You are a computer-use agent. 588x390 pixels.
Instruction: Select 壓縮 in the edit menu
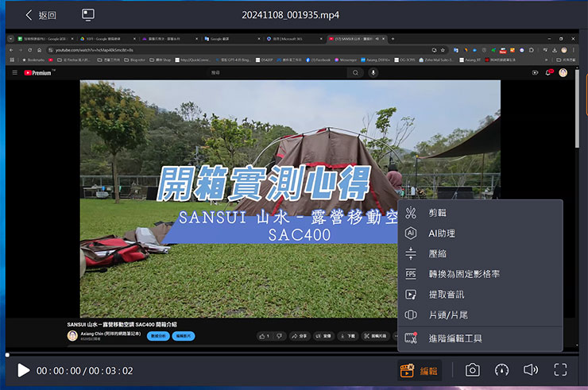pos(480,254)
